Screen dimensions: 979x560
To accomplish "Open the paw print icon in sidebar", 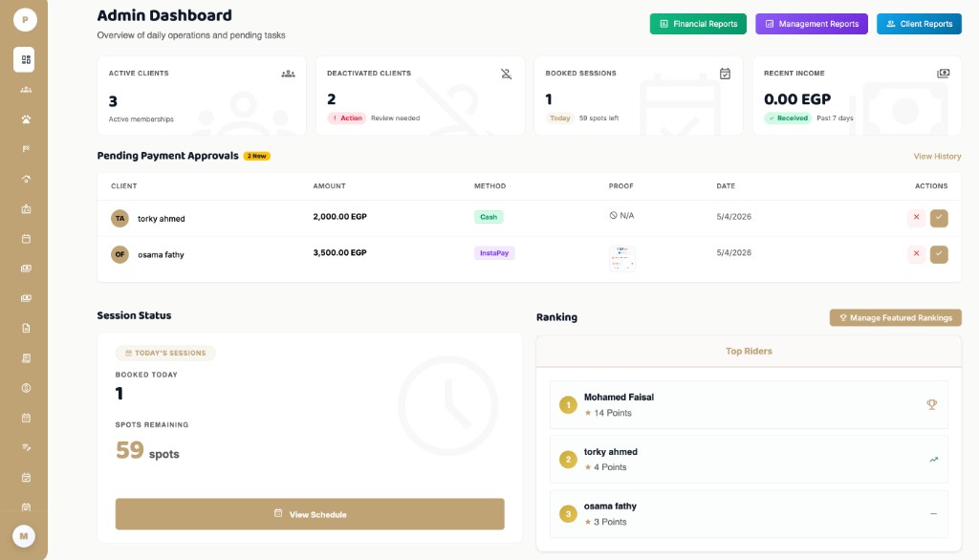I will tap(26, 119).
